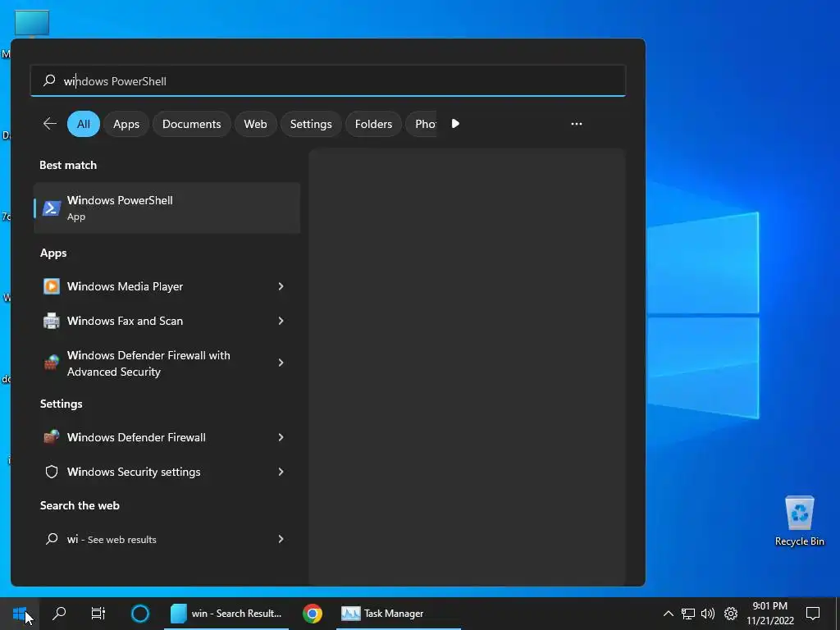Image resolution: width=840 pixels, height=630 pixels.
Task: Expand Windows Fax and Scan chevron
Action: (x=281, y=321)
